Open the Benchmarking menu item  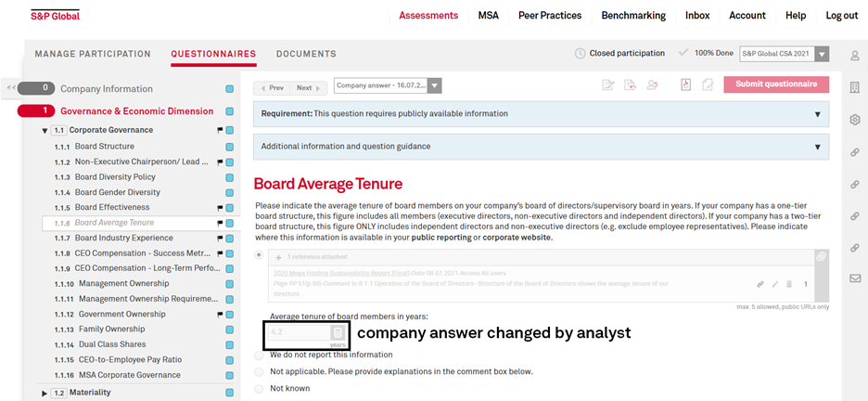(x=633, y=16)
